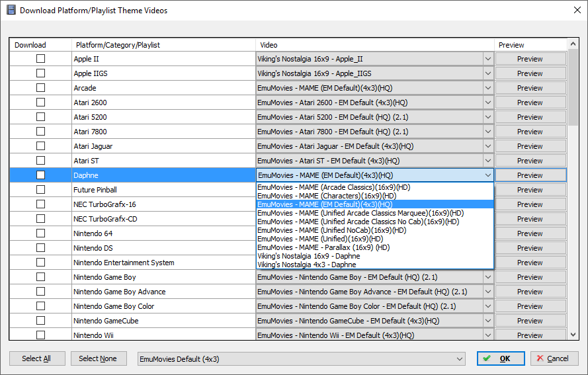
Task: Open the Apple II video dropdown
Action: (x=488, y=59)
